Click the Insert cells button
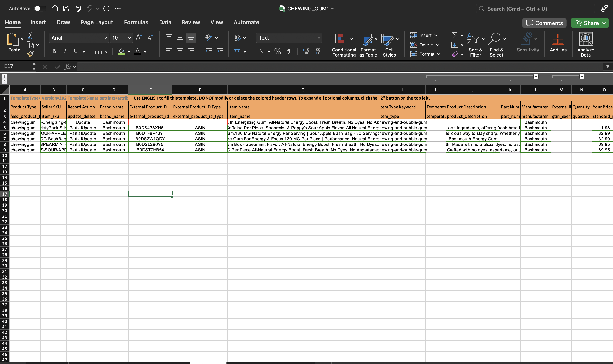This screenshot has height=364, width=613. [421, 36]
